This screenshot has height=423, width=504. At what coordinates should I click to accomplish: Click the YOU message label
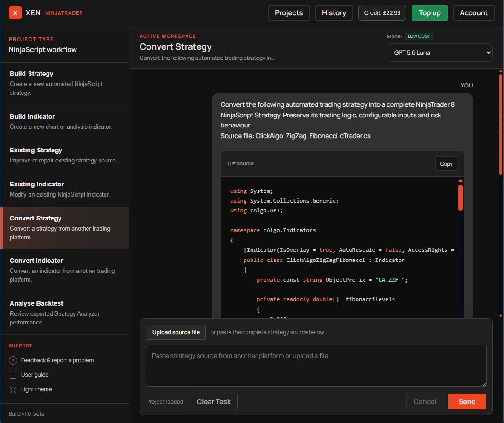pos(466,86)
